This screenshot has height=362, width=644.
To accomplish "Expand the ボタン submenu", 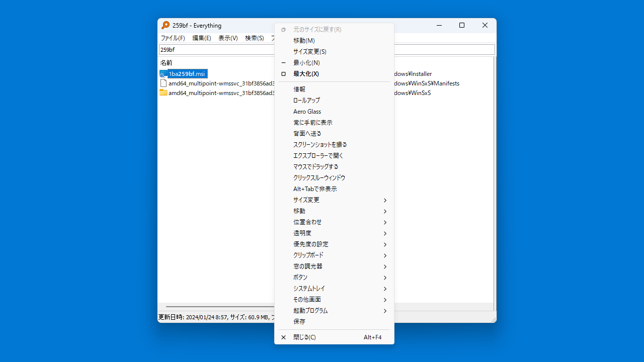I will tap(334, 278).
